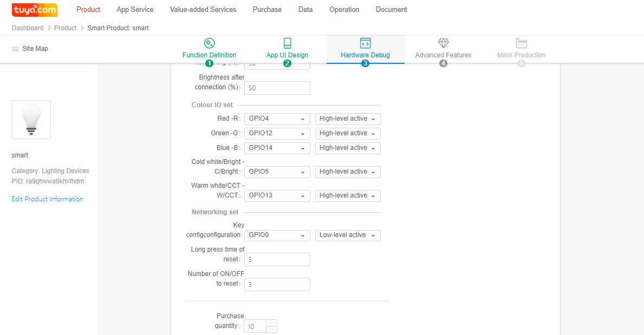This screenshot has height=335, width=644.
Task: Open Key config Low-level active dropdown
Action: tap(348, 235)
